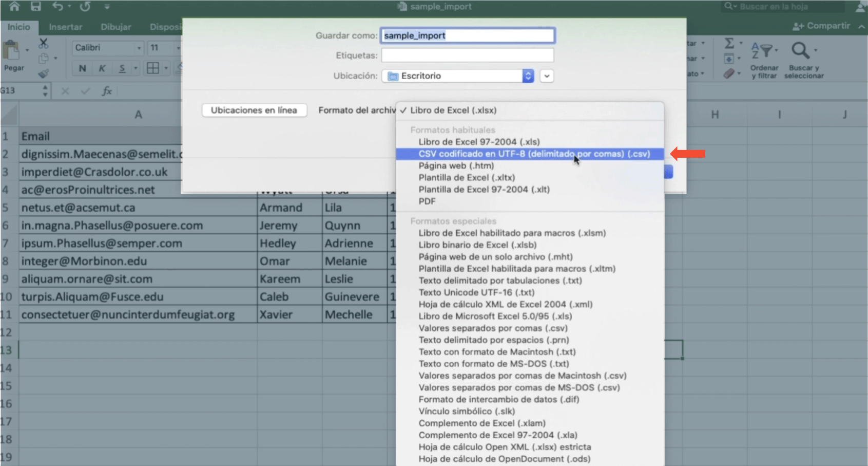Click the Compartir share button
The height and width of the screenshot is (466, 868).
click(x=821, y=26)
